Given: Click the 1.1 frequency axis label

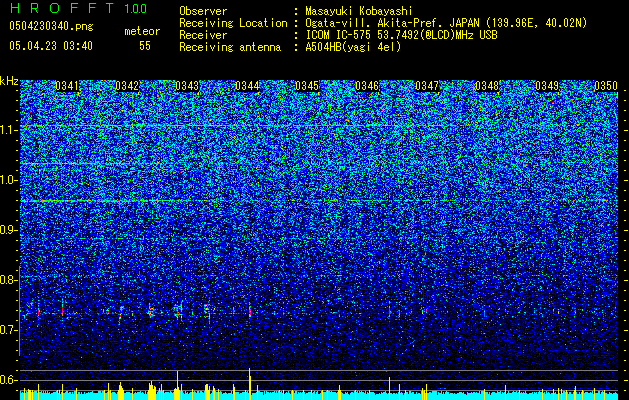Looking at the screenshot, I should tap(8, 130).
